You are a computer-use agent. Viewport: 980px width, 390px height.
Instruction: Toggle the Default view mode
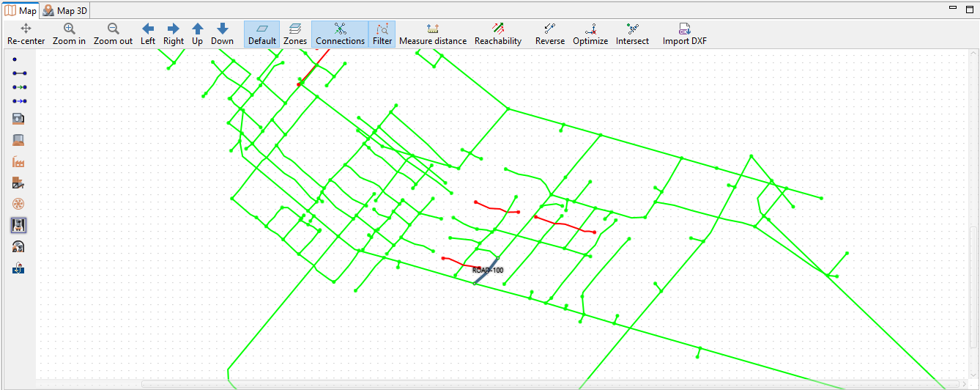[x=262, y=34]
